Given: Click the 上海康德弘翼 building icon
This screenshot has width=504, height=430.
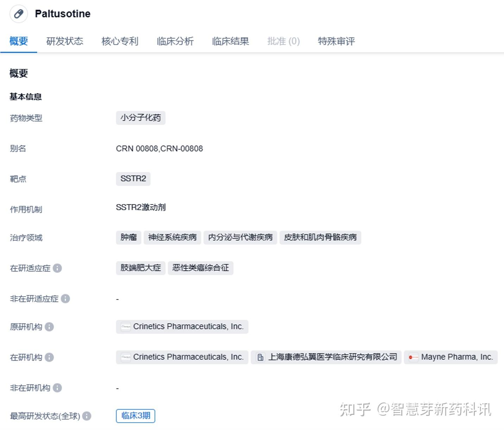Looking at the screenshot, I should (260, 357).
